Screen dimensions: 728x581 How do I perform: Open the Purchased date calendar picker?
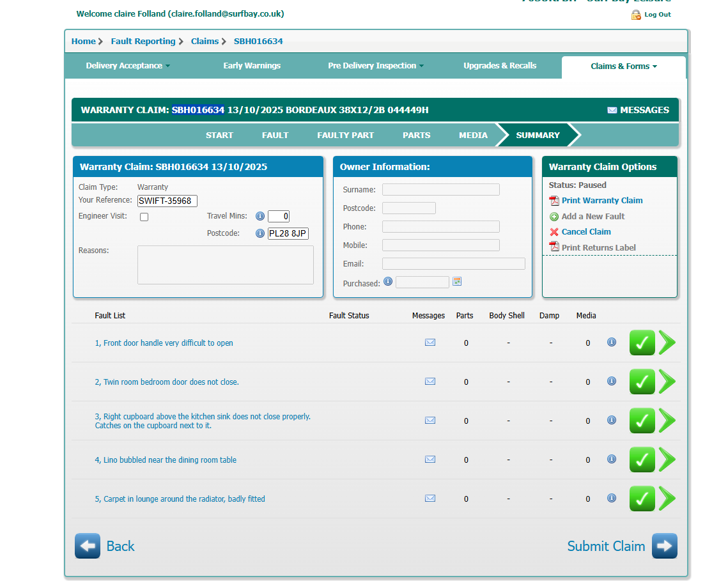click(x=457, y=281)
